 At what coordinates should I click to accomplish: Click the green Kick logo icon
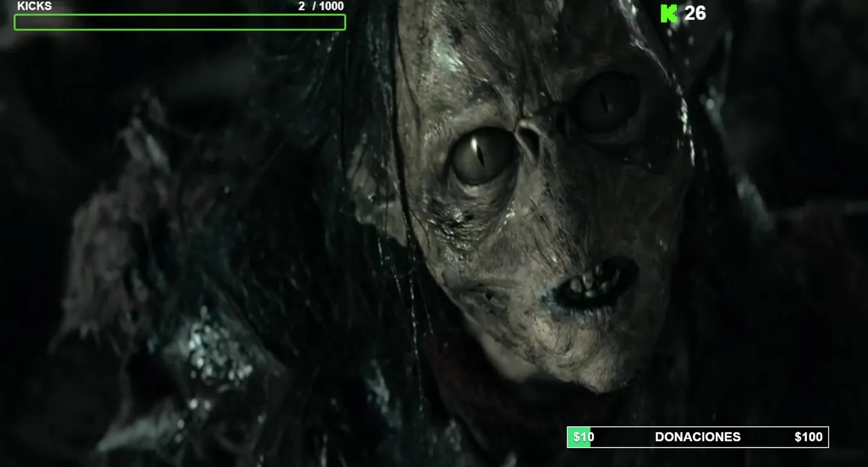click(x=669, y=14)
